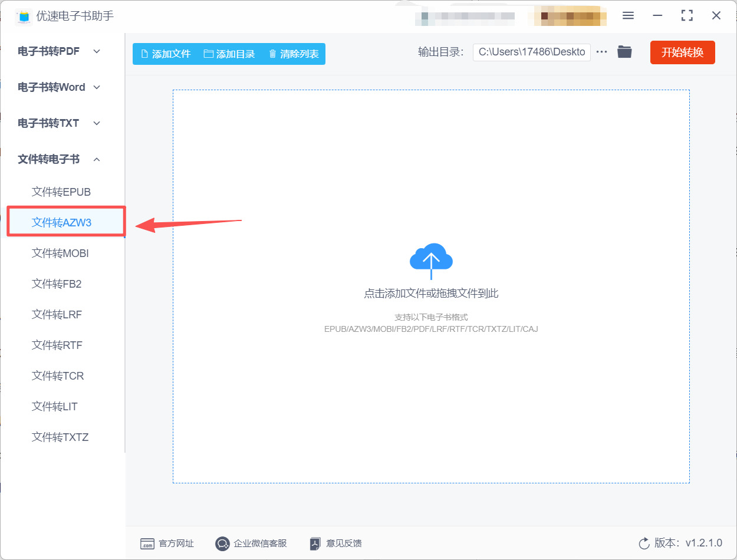Select 文件转FB2 menu item

pos(57,284)
